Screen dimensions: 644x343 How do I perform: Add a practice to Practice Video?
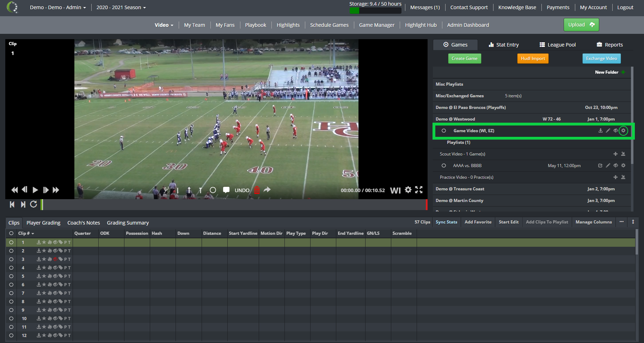point(615,177)
